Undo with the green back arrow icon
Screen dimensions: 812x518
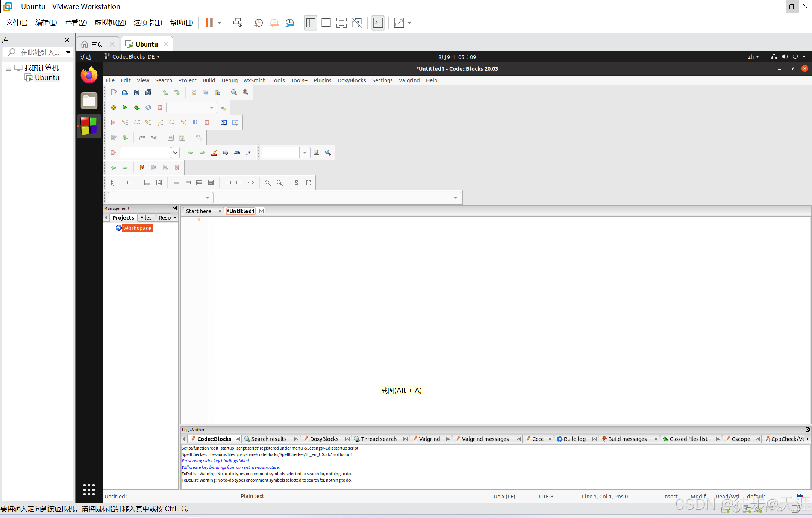[x=165, y=92]
